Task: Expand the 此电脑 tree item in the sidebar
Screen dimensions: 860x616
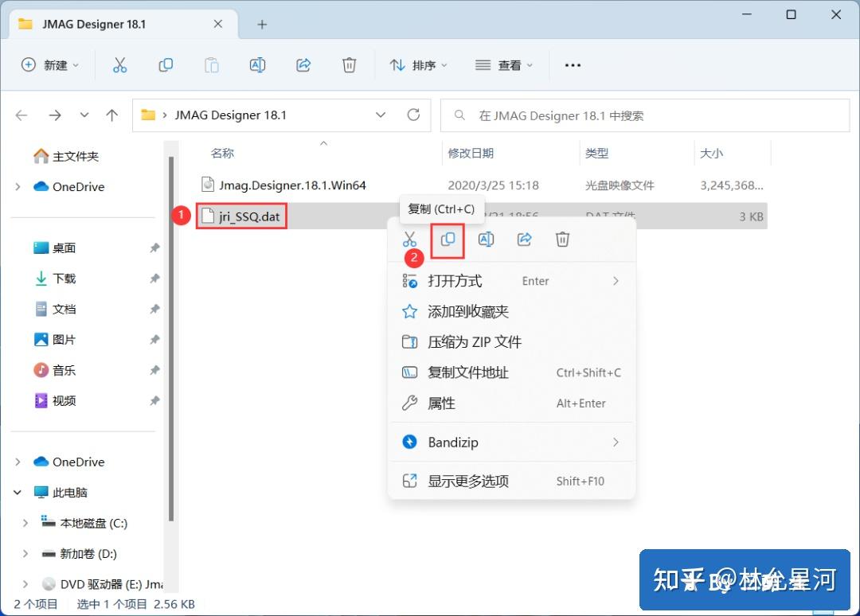Action: pos(17,492)
